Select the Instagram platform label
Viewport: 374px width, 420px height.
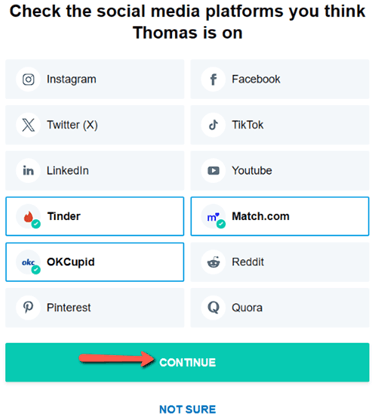(71, 79)
